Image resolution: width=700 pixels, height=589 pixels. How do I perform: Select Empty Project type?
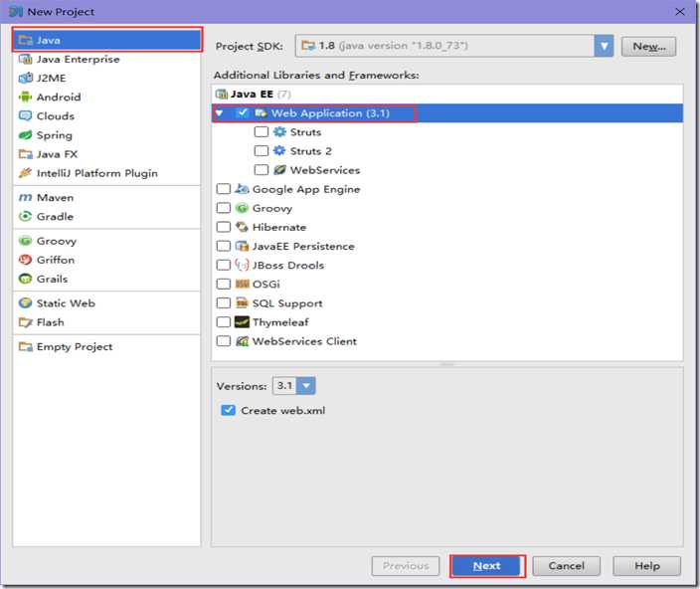tap(106, 346)
